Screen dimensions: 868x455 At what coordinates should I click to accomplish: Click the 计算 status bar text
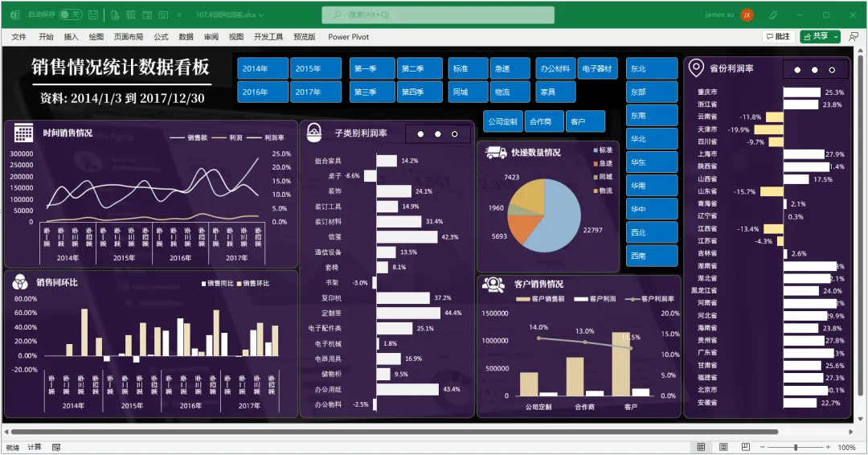35,447
